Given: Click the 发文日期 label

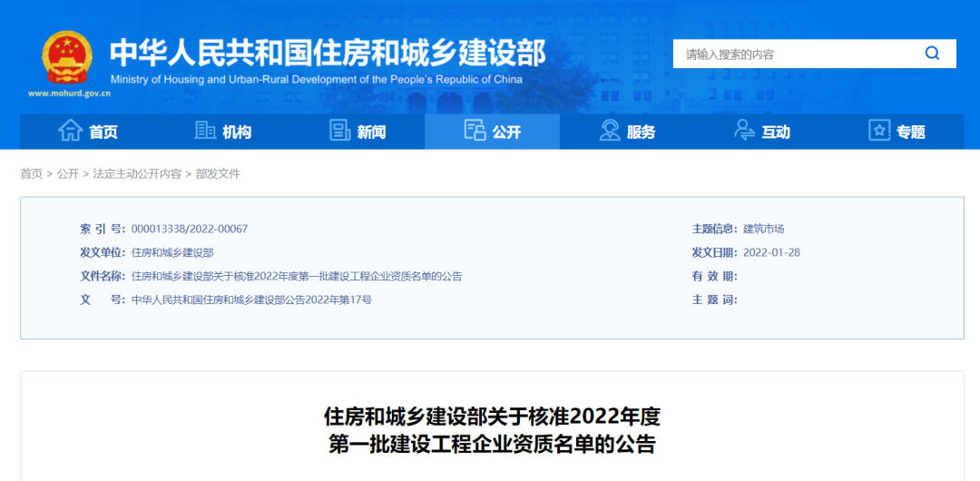Looking at the screenshot, I should point(715,252).
